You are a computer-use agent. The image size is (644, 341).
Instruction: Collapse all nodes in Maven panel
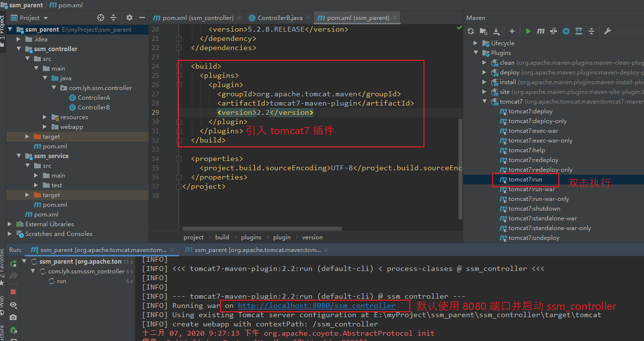591,31
